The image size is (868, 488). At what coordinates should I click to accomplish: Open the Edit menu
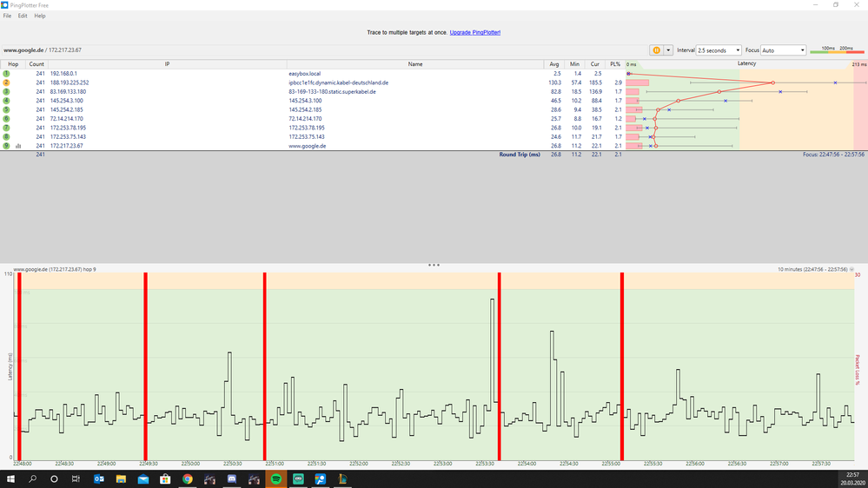(23, 16)
